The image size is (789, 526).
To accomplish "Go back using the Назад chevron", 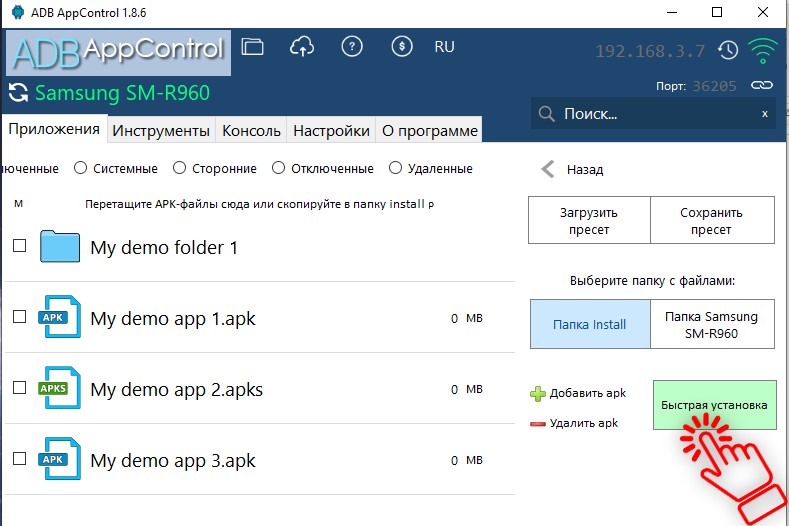I will pyautogui.click(x=548, y=169).
